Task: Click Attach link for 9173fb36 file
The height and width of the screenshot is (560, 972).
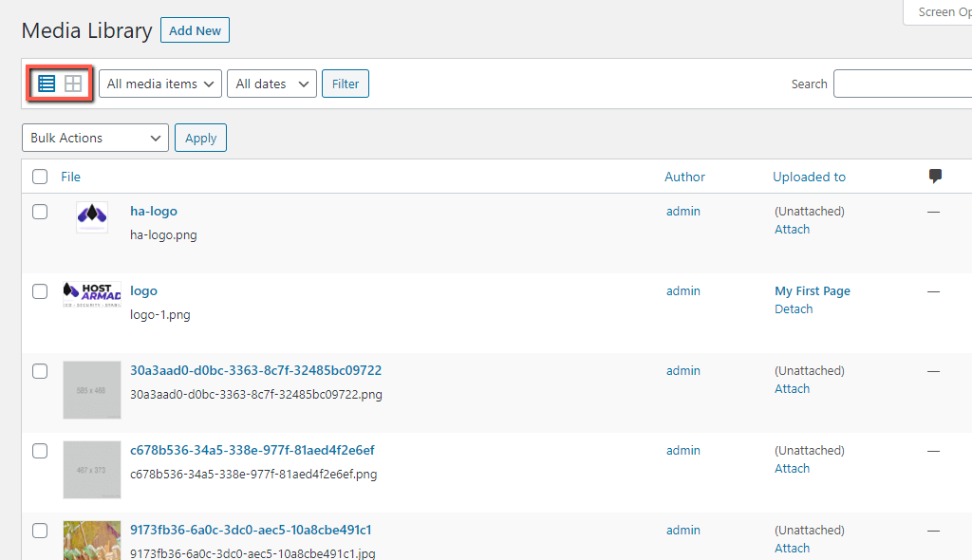Action: (x=793, y=548)
